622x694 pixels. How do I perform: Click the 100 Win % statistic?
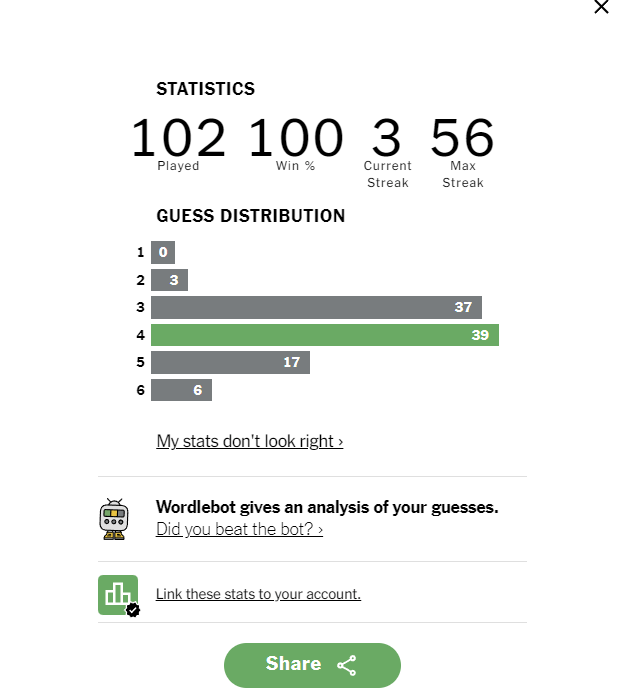click(x=295, y=144)
